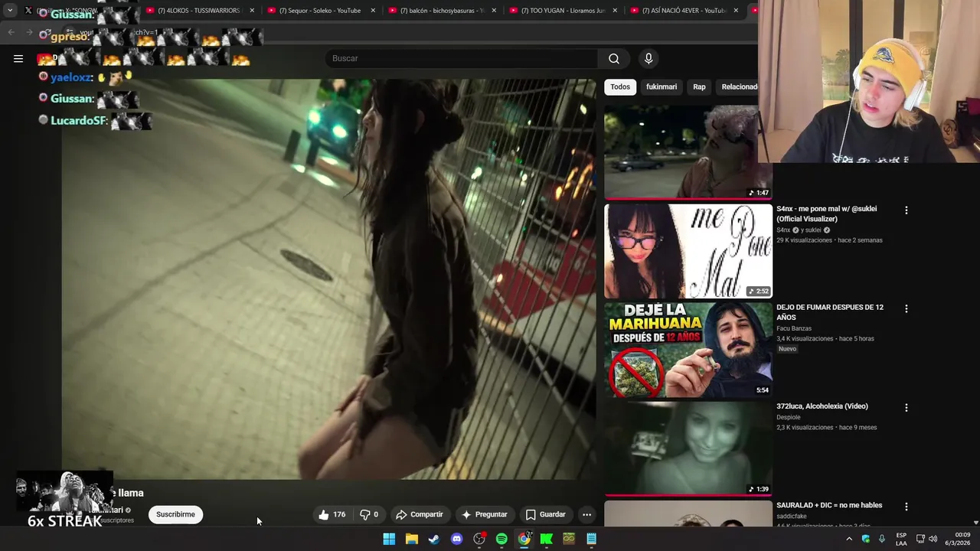This screenshot has height=551, width=980.
Task: Save video with Guardar button
Action: click(x=545, y=514)
